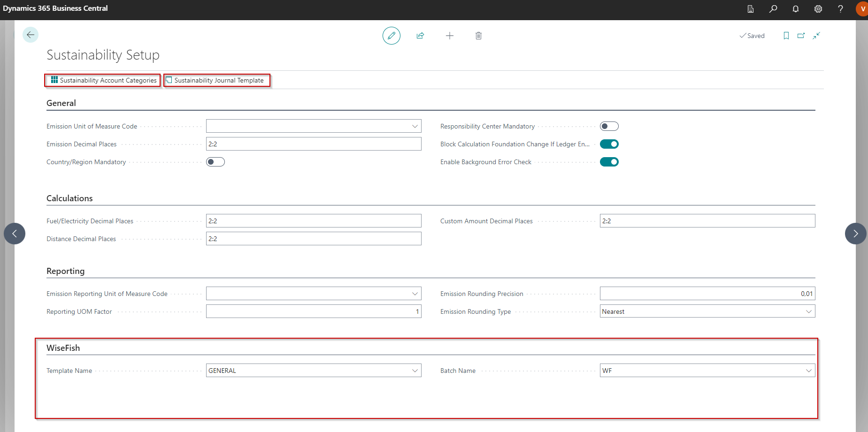Click the bookmark icon

tap(786, 36)
